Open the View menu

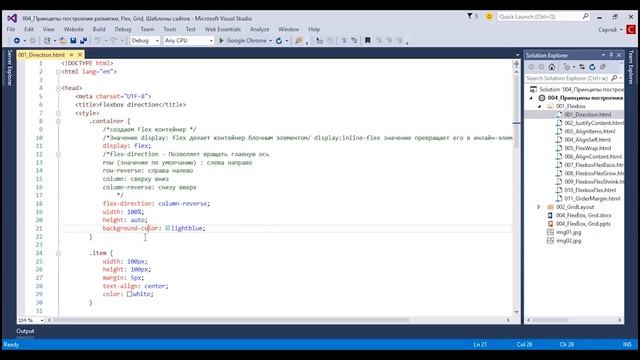49,29
